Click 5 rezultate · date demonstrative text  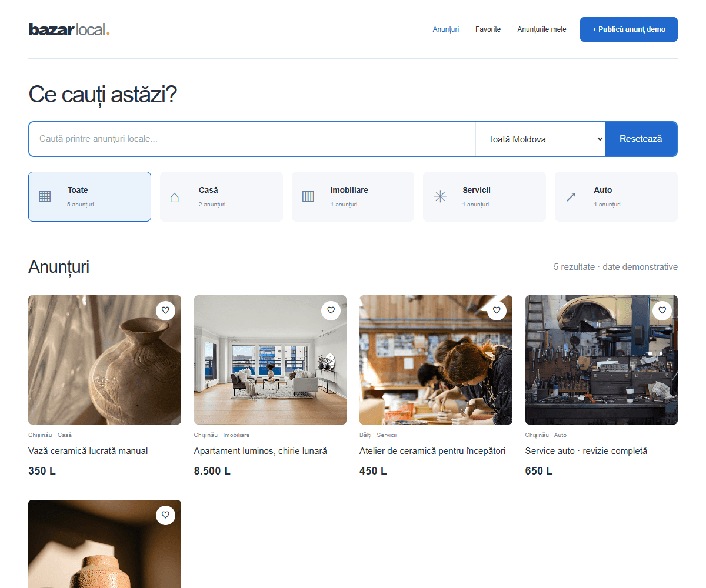pos(615,267)
